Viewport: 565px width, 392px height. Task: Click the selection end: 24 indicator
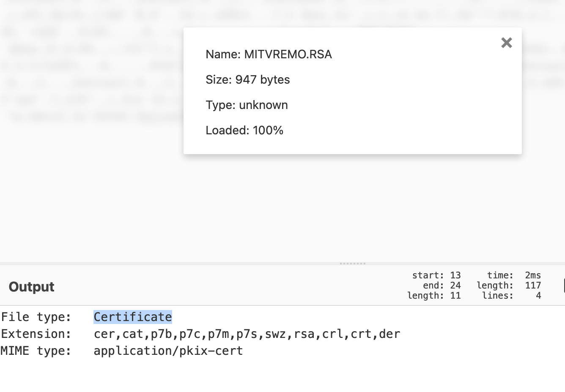(x=442, y=286)
